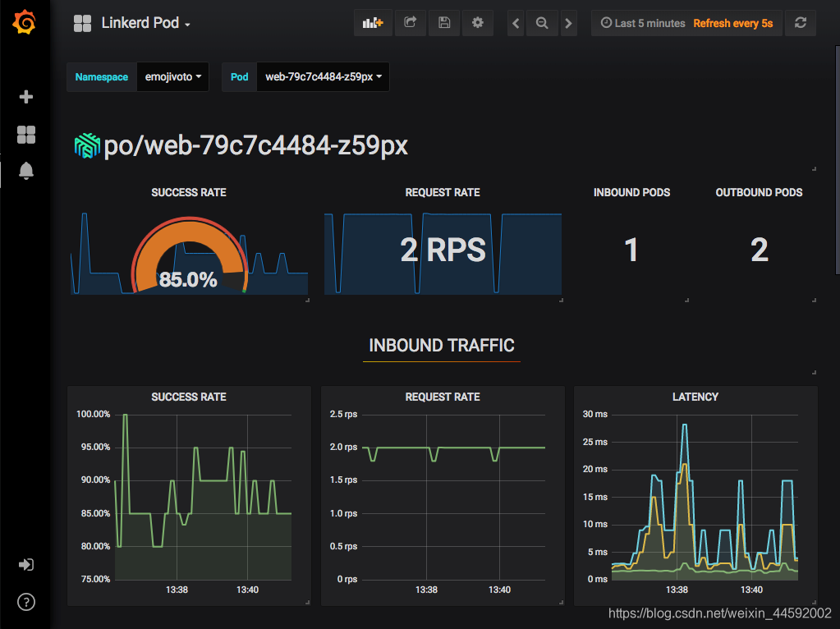Click the 100.00% axis label
This screenshot has width=840, height=629.
(94, 414)
